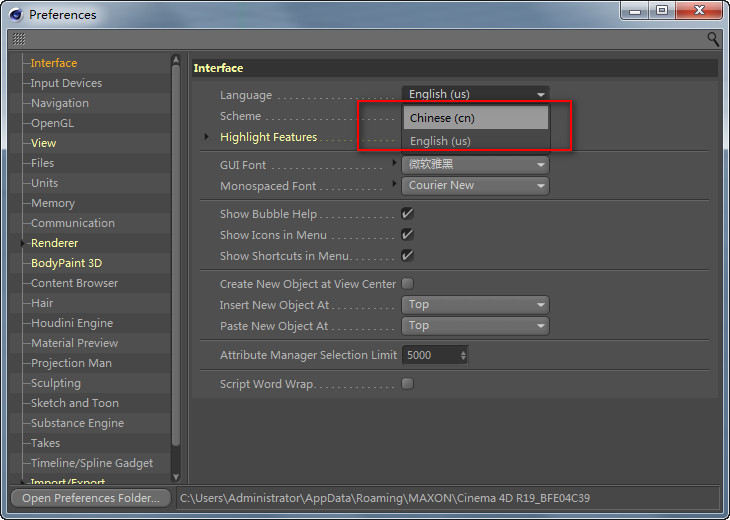Viewport: 730px width, 520px height.
Task: Select Files category
Action: click(42, 163)
